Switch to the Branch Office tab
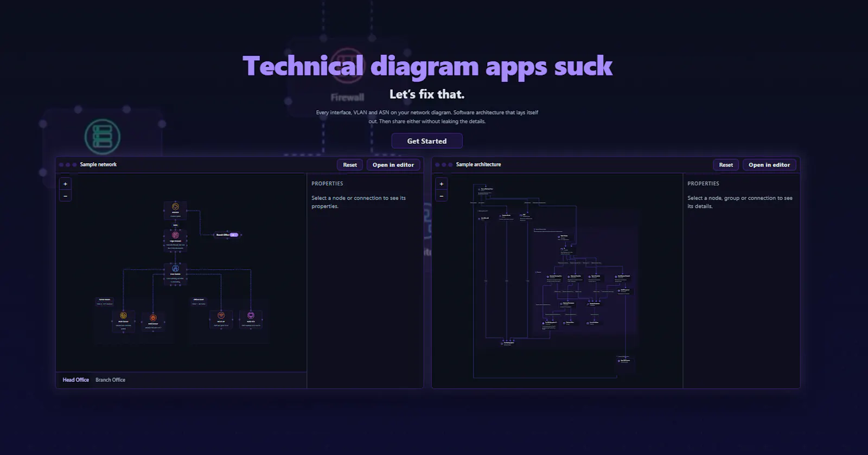Image resolution: width=868 pixels, height=455 pixels. coord(110,380)
